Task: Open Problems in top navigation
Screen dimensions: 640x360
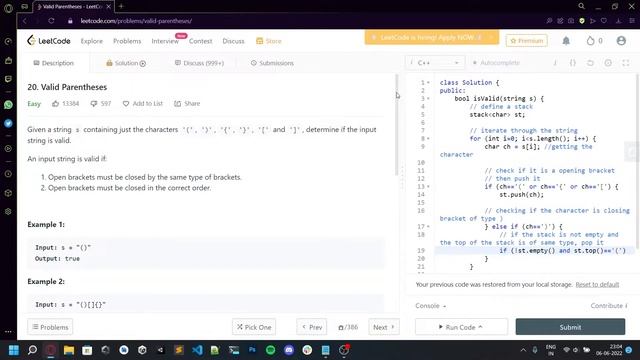Action: coord(127,41)
